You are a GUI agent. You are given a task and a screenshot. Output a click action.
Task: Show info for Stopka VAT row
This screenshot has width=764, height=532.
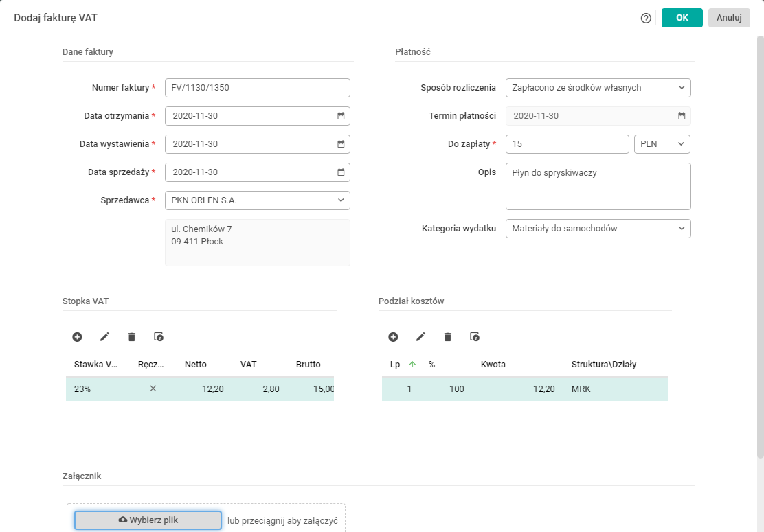coord(158,337)
